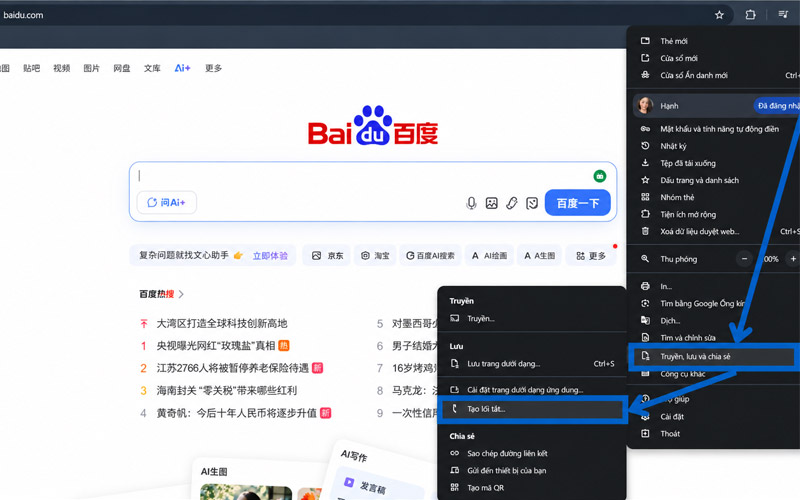Open Dấu trang và danh sách submenu
The width and height of the screenshot is (800, 500).
713,180
